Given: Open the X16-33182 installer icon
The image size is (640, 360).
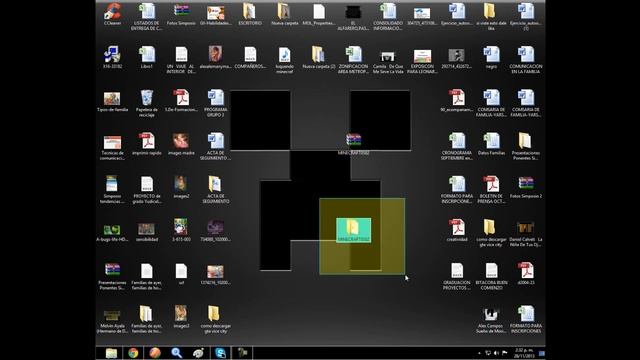Looking at the screenshot, I should pos(112,57).
